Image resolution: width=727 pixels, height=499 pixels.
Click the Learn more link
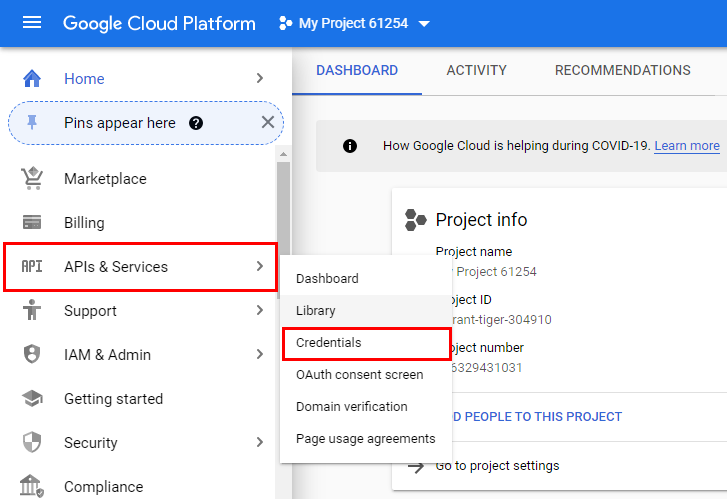[687, 146]
